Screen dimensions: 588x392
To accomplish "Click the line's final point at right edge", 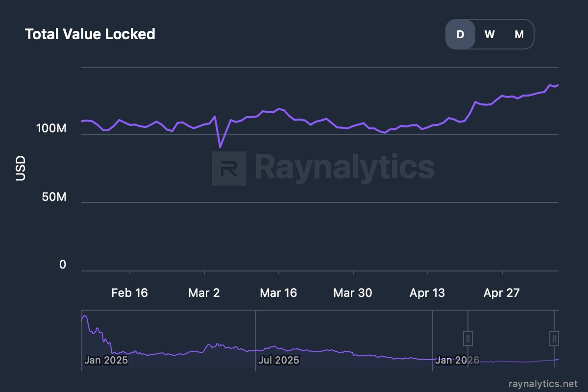I will coord(558,85).
